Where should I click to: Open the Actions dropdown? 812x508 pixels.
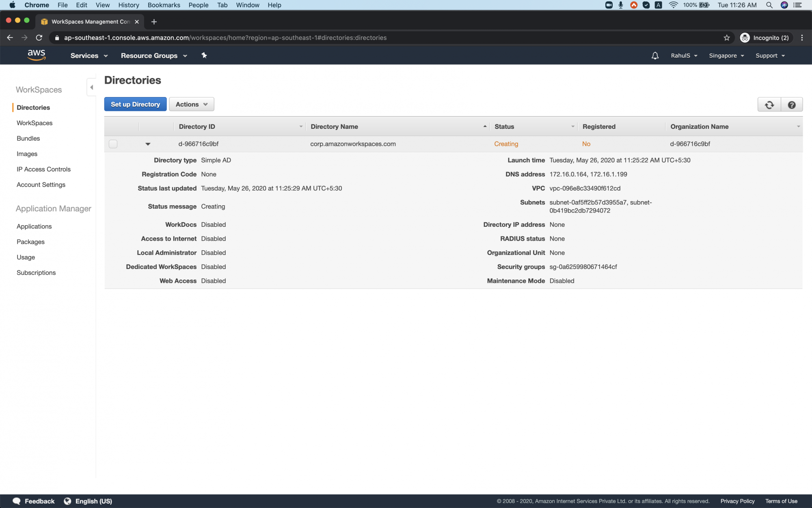coord(191,104)
